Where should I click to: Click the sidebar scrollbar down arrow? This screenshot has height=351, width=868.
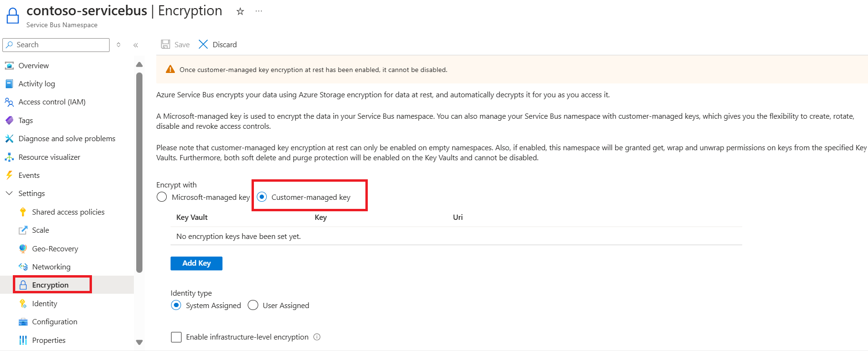tap(139, 342)
